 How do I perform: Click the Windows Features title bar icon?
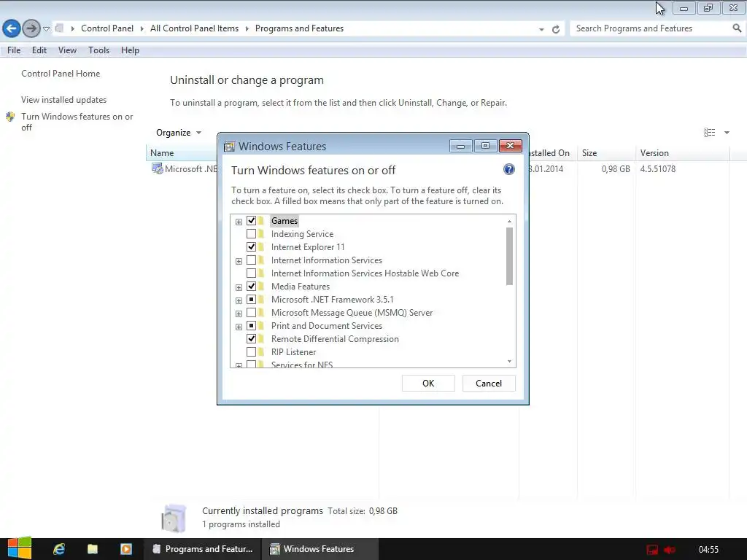click(x=229, y=146)
